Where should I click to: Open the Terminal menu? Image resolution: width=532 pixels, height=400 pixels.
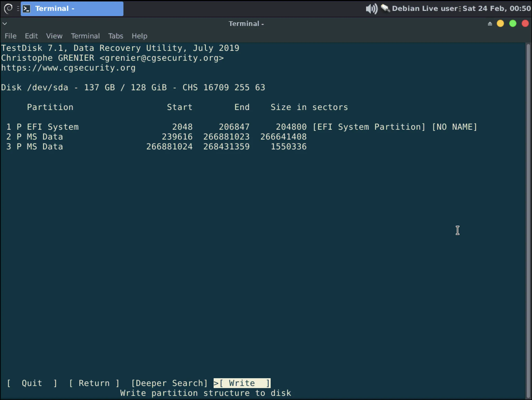coord(85,36)
